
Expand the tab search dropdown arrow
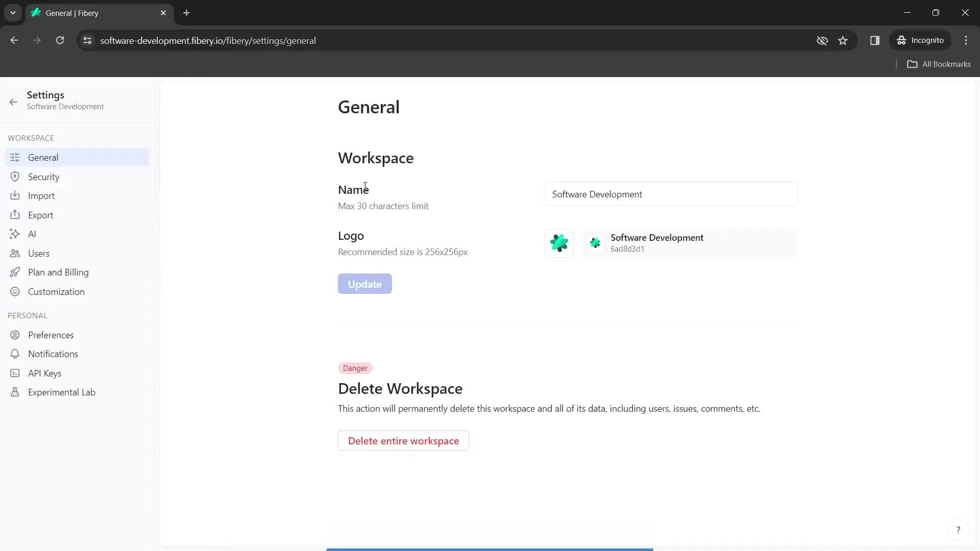click(13, 13)
